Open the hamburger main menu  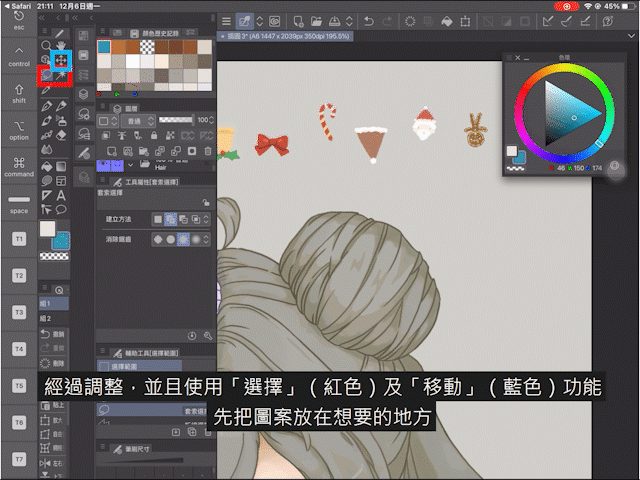226,21
